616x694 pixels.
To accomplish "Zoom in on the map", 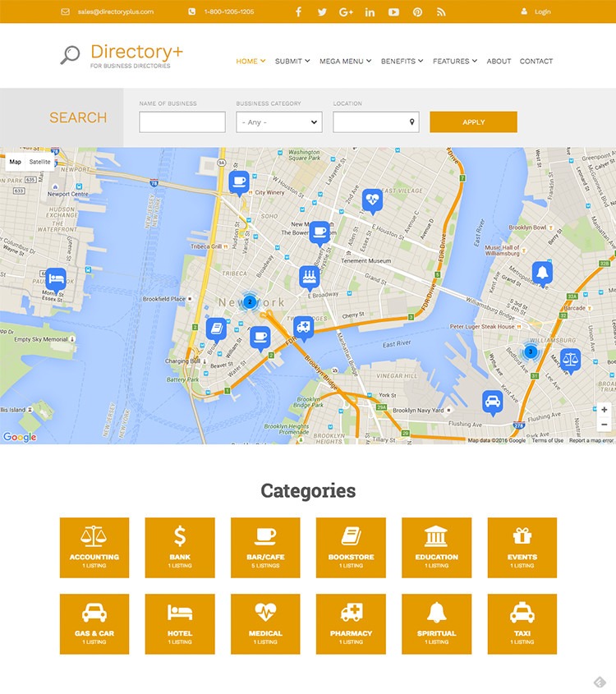I will point(605,410).
